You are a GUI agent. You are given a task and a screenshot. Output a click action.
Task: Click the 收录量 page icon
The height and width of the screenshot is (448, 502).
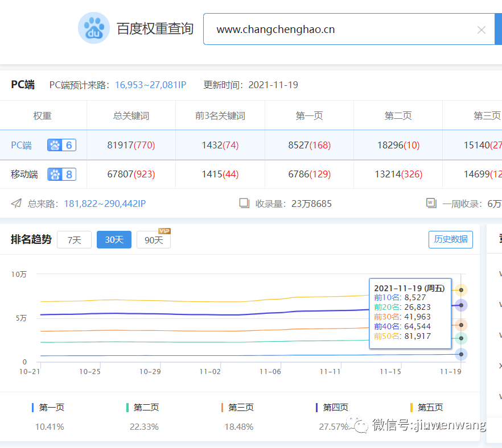coord(244,203)
